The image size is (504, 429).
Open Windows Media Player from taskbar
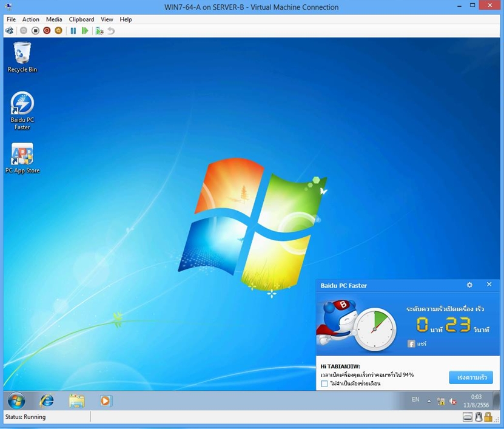(x=106, y=401)
